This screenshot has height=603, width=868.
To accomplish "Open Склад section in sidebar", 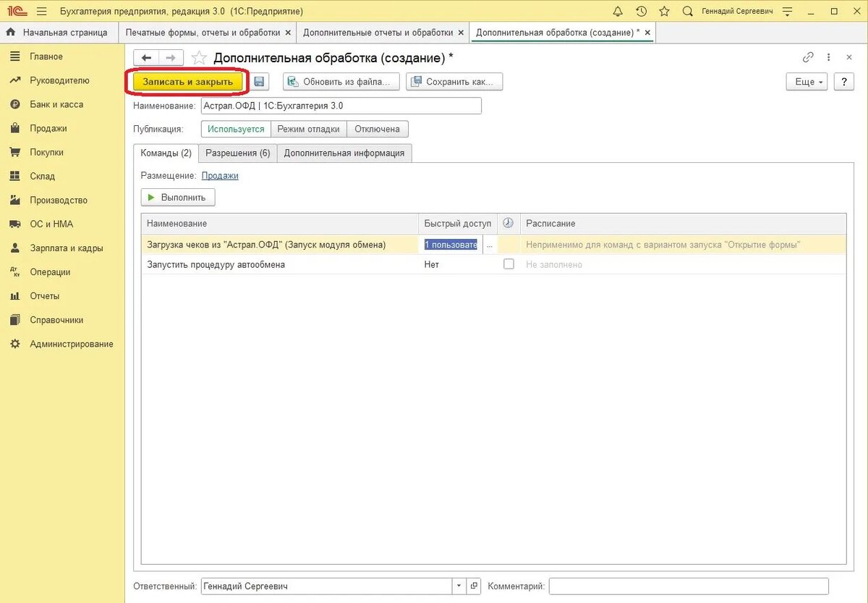I will [x=42, y=176].
